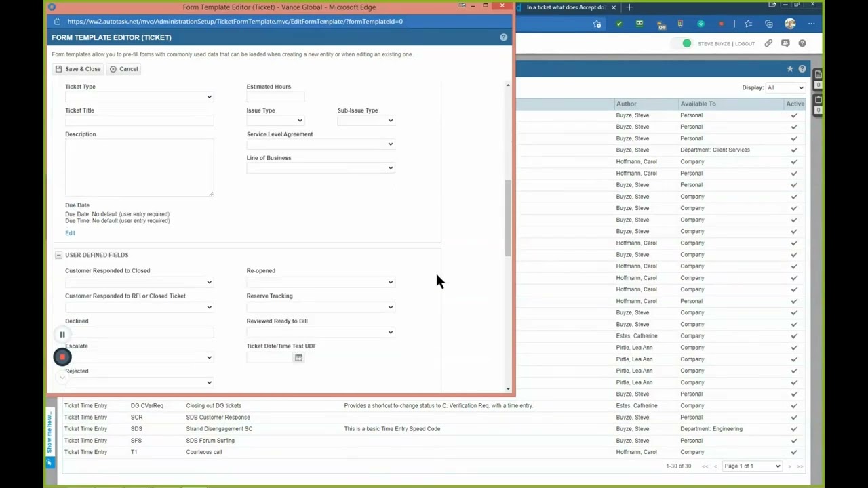Open the Sub-Issue Type dropdown
Screen dimensions: 868x488
pos(366,121)
